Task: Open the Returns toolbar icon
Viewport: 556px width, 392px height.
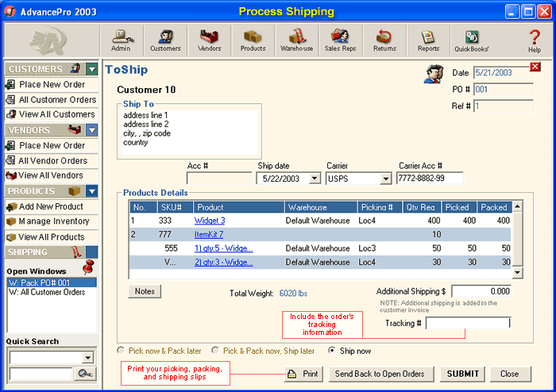Action: (x=384, y=40)
